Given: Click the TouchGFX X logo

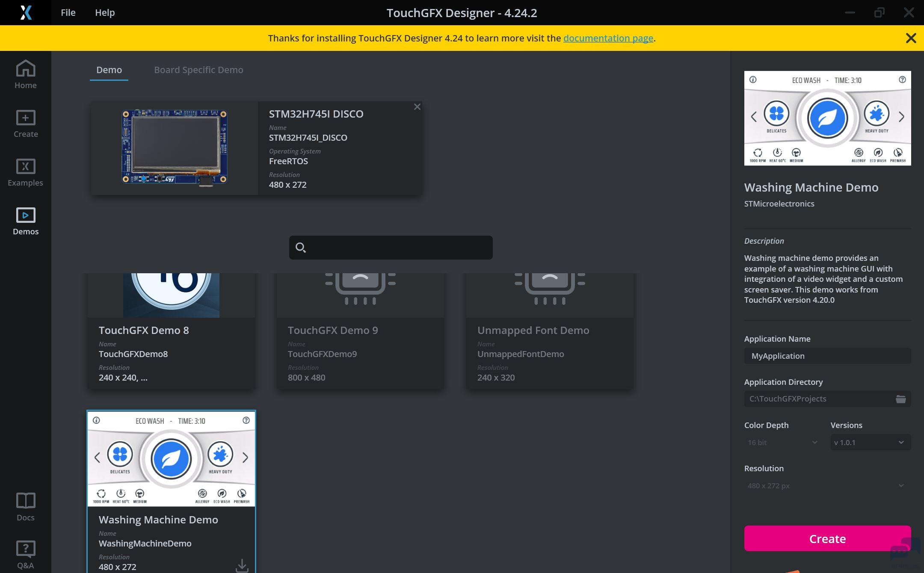Looking at the screenshot, I should (26, 12).
